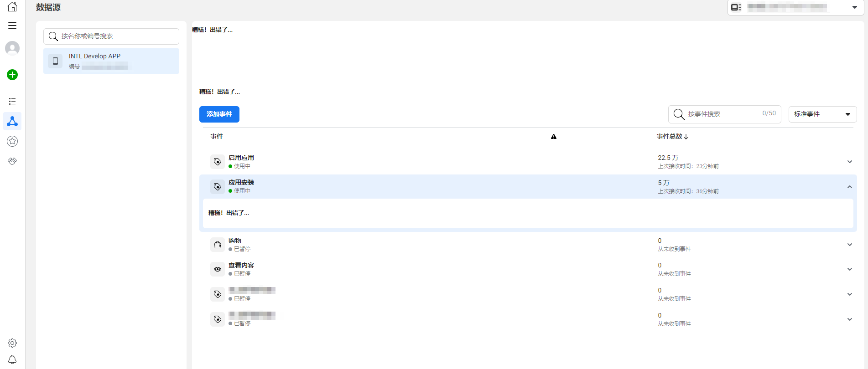Select INTL Develop APP data source

[x=111, y=61]
